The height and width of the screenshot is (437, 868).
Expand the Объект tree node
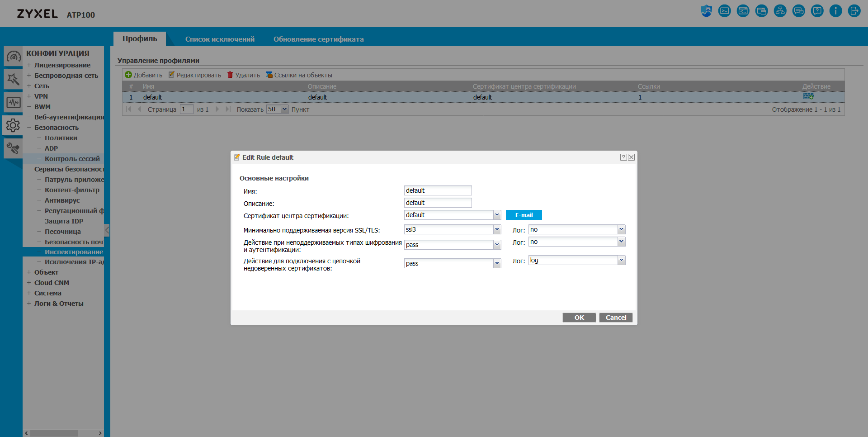(x=29, y=272)
